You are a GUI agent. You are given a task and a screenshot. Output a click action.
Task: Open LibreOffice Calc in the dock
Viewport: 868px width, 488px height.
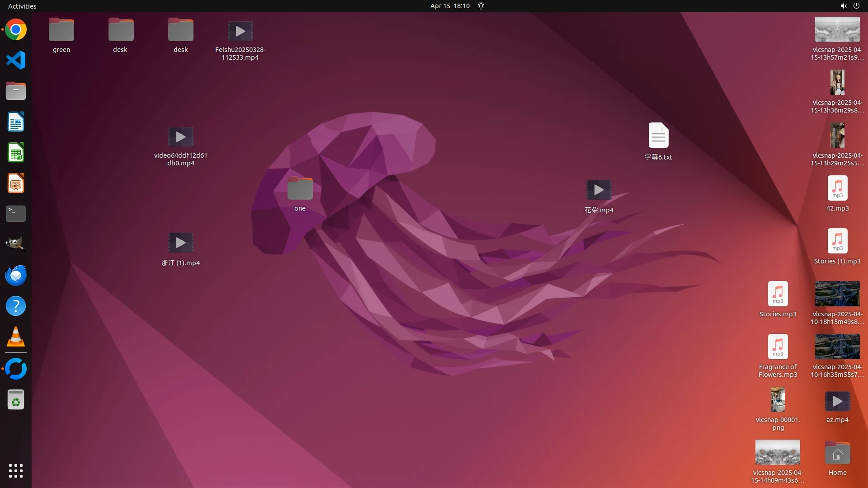point(16,153)
